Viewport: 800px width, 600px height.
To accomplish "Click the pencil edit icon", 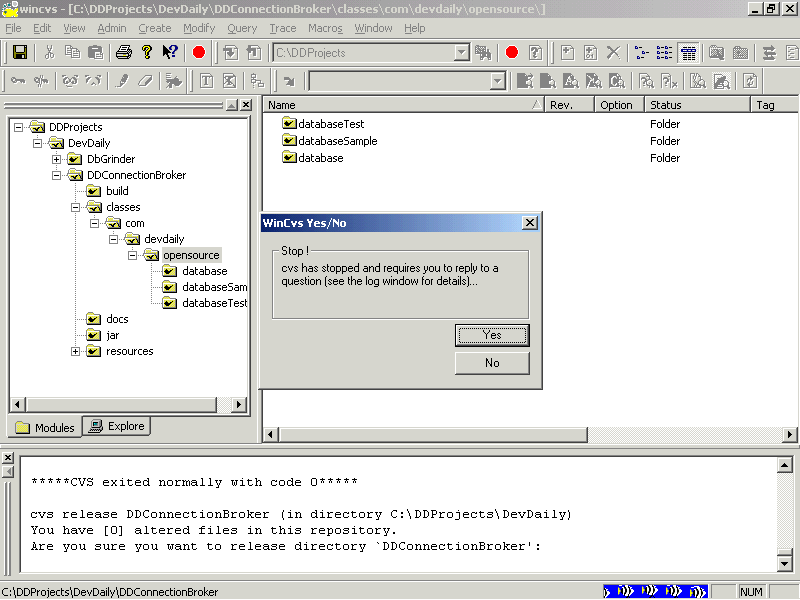I will pos(121,81).
